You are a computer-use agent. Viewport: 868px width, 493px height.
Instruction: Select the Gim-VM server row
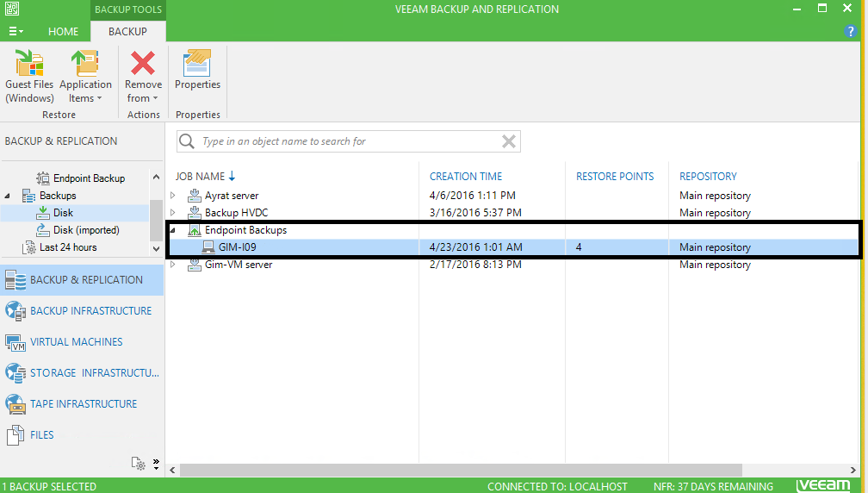click(514, 265)
